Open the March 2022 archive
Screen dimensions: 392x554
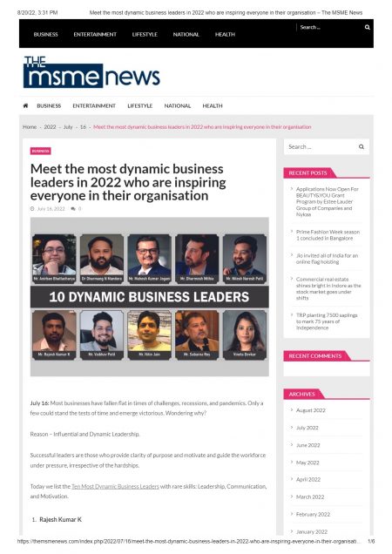pos(310,497)
